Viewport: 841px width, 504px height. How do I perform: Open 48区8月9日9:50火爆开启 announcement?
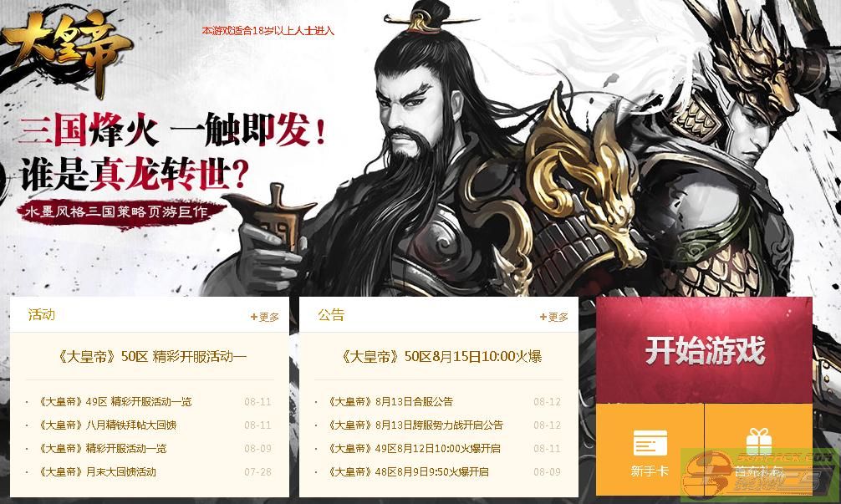point(408,472)
